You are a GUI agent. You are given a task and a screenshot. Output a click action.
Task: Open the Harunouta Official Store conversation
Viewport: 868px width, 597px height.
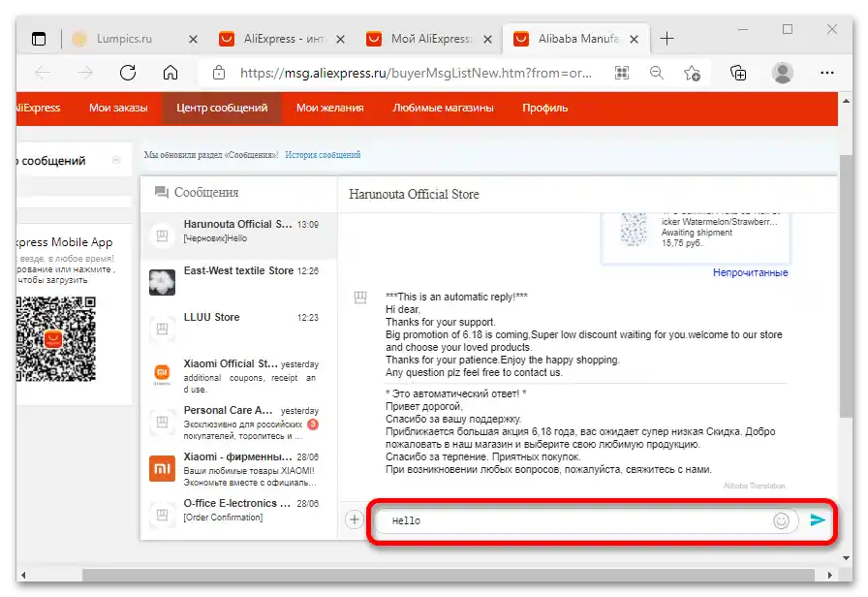(238, 236)
